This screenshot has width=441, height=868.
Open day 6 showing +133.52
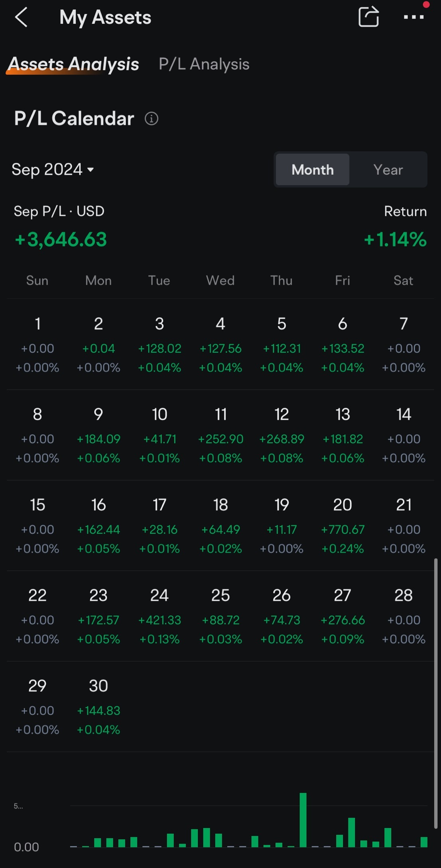point(343,344)
